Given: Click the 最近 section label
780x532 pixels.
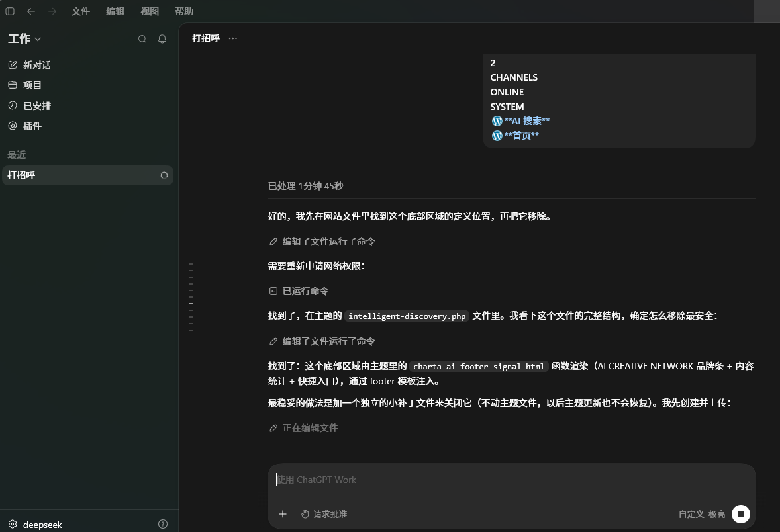Looking at the screenshot, I should tap(17, 155).
